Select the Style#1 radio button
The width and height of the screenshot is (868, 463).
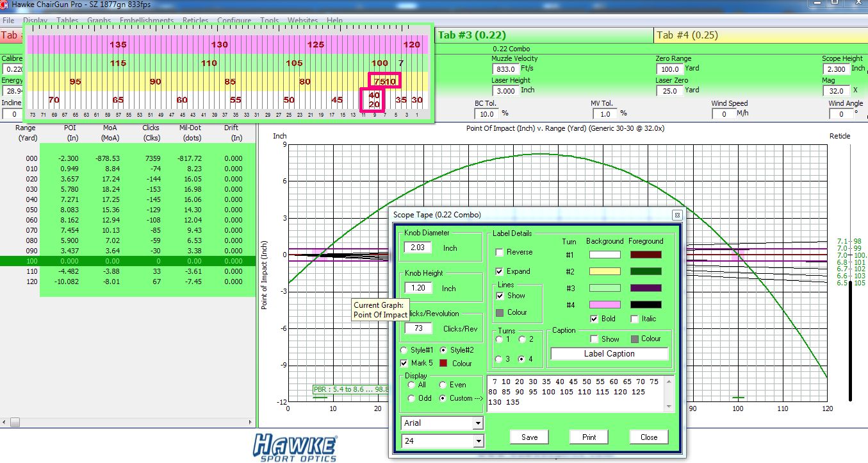(x=404, y=350)
